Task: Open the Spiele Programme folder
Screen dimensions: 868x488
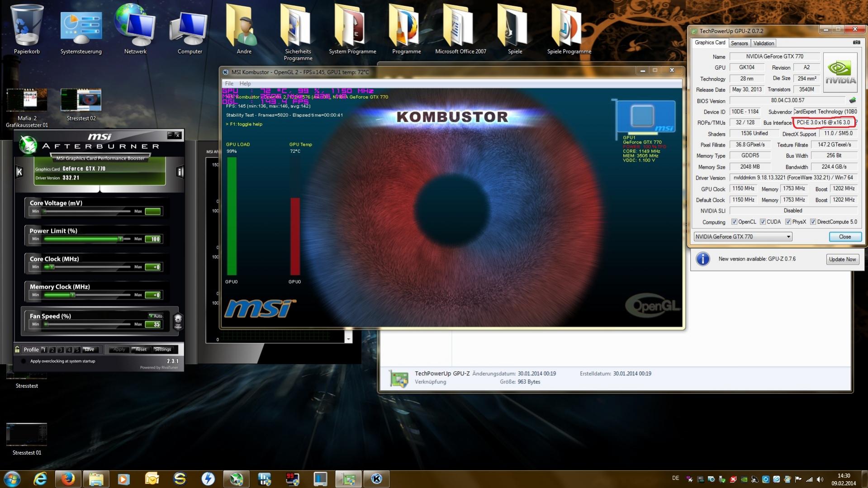Action: tap(569, 29)
